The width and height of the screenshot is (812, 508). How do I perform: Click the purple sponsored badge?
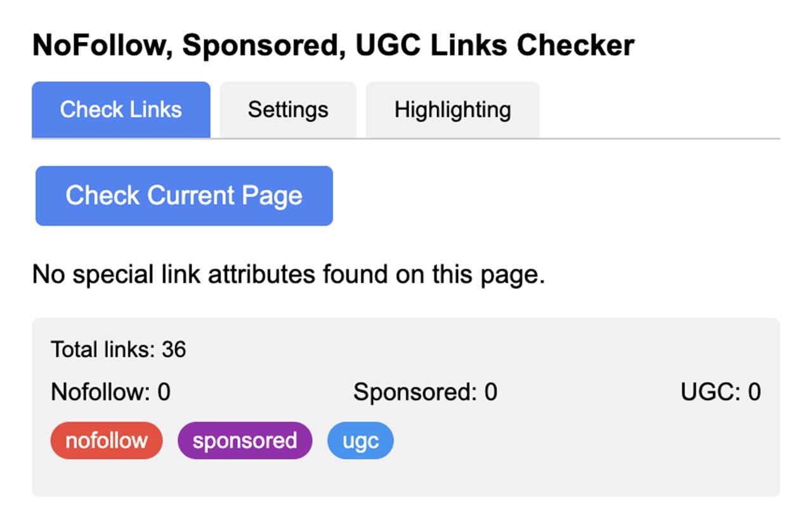pos(245,441)
